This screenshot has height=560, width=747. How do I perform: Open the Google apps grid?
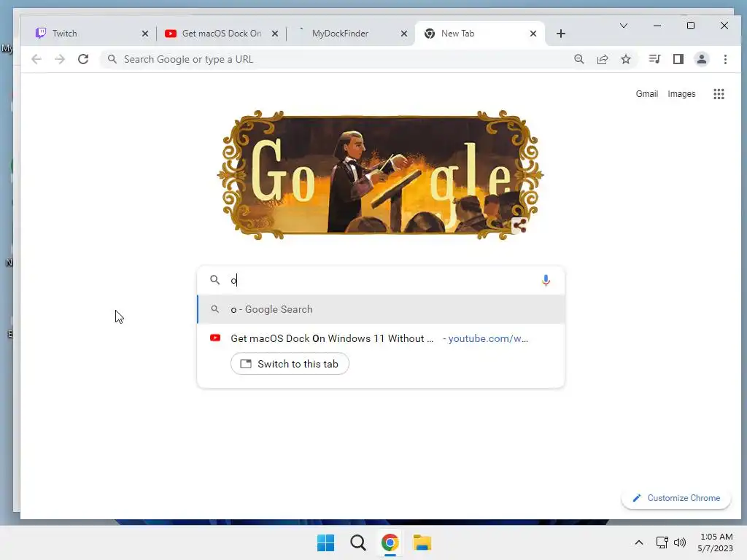click(x=719, y=94)
